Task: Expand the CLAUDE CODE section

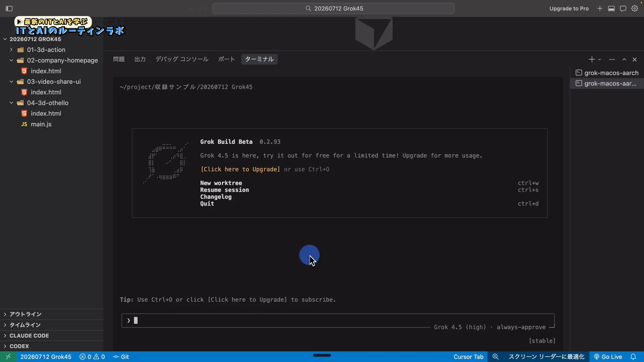Action: pyautogui.click(x=52, y=336)
